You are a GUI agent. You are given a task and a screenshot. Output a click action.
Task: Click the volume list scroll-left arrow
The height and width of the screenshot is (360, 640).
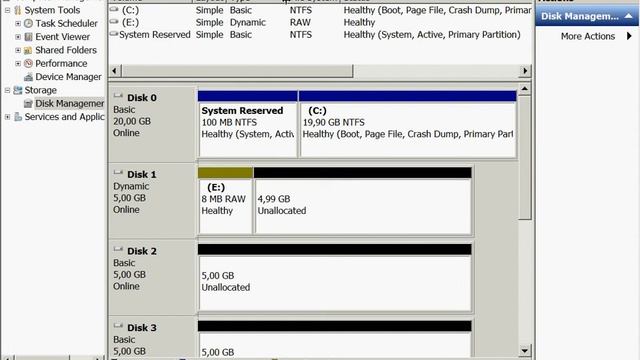(115, 71)
